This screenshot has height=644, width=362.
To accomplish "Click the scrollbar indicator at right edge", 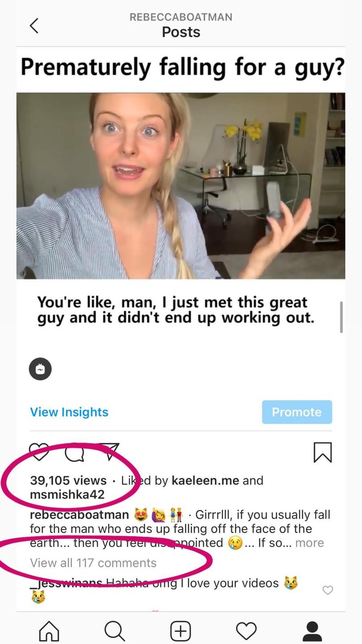I will point(341,317).
